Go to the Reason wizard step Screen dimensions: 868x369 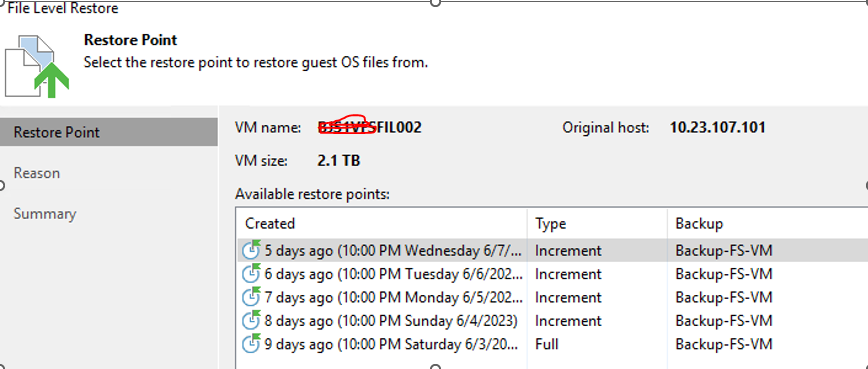37,173
